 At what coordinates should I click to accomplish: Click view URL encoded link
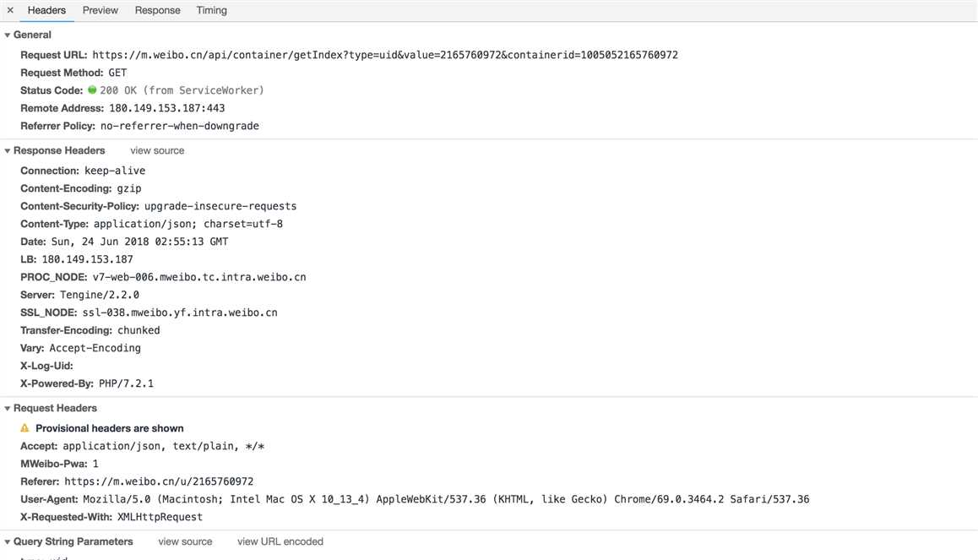[x=280, y=542]
